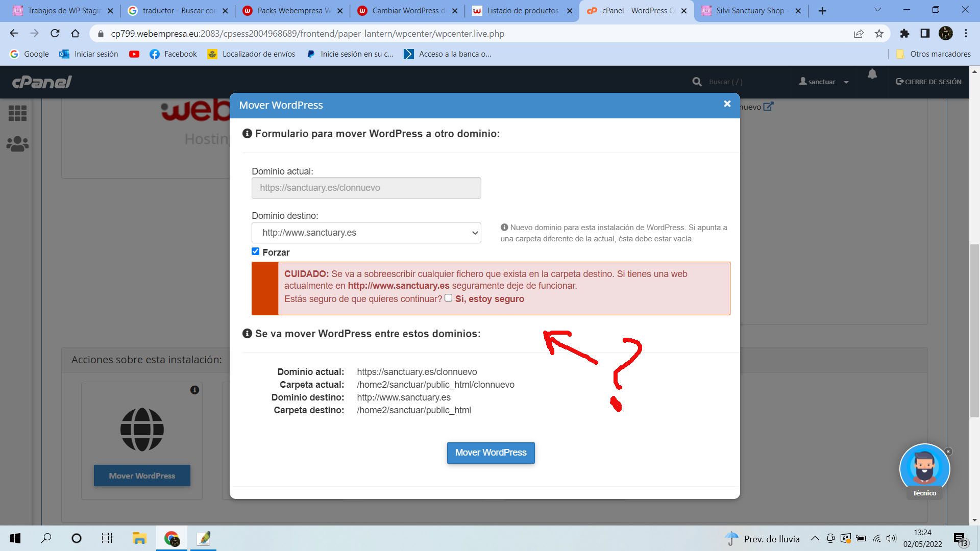The height and width of the screenshot is (551, 980).
Task: Click the Dominio actual field
Action: (x=366, y=188)
